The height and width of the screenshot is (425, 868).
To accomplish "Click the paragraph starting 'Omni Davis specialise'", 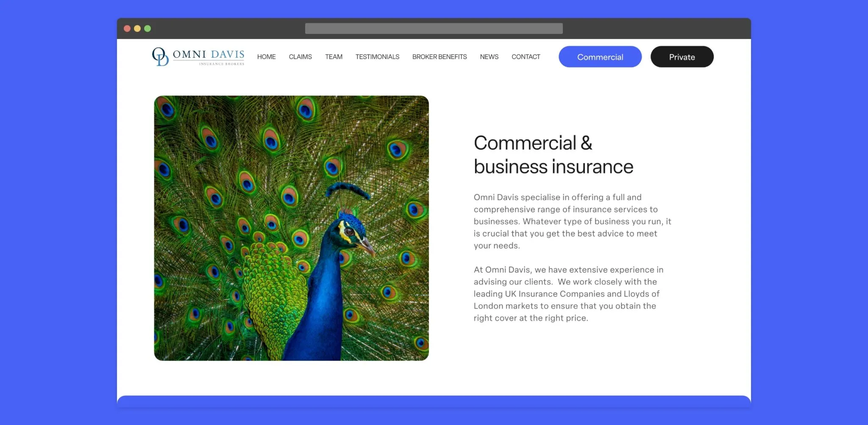I will pyautogui.click(x=572, y=221).
